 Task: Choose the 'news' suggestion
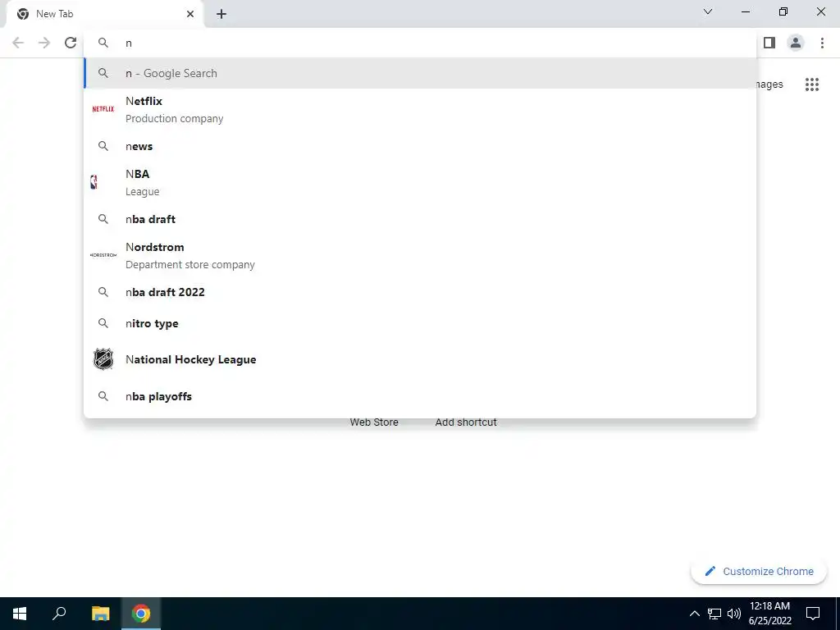[x=420, y=146]
